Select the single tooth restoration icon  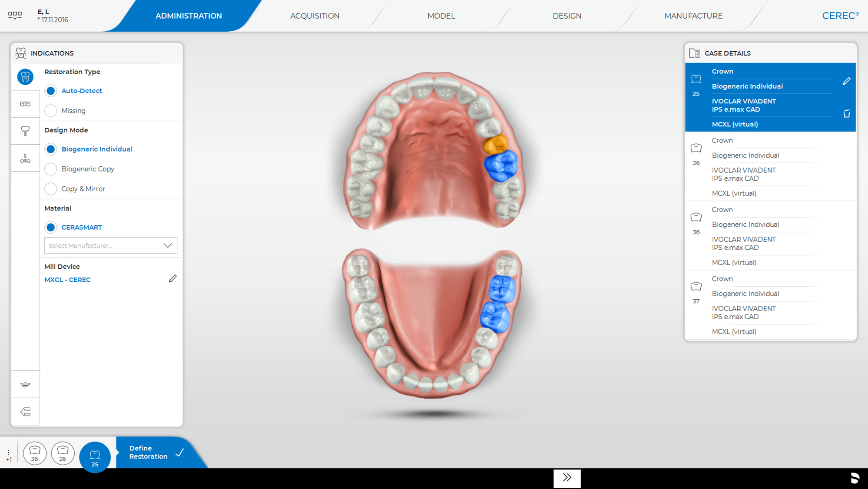click(25, 77)
